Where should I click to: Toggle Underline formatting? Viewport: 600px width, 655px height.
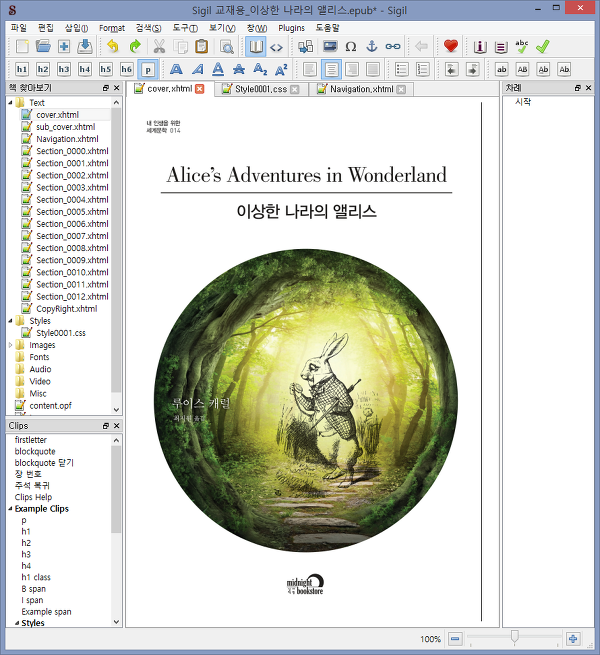click(218, 69)
